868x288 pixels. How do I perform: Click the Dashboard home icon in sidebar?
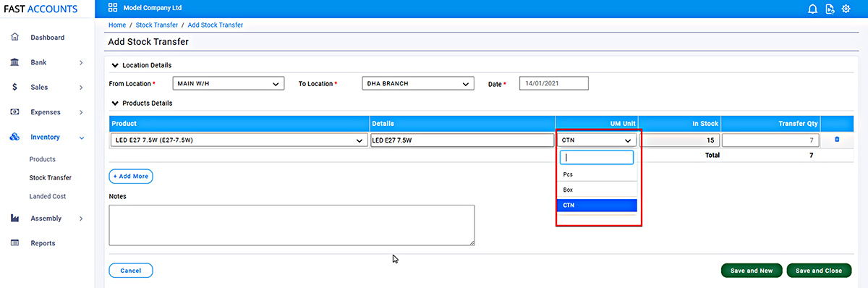[x=14, y=37]
